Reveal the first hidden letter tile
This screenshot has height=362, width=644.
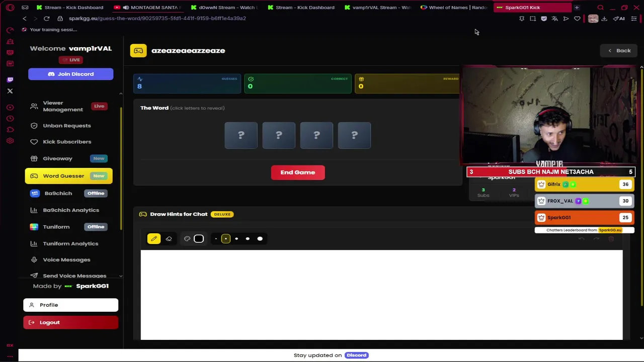coord(241,135)
